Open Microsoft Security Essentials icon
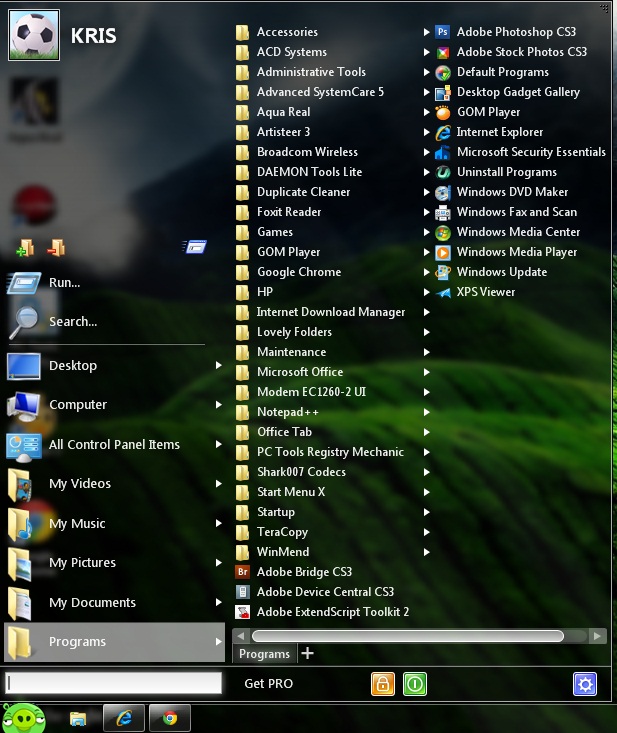Viewport: 617px width, 733px height. click(x=442, y=152)
